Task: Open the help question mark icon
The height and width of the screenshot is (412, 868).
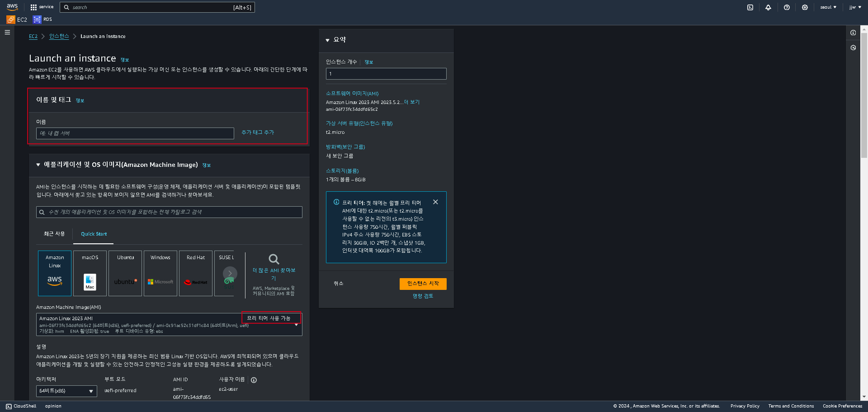Action: [787, 7]
